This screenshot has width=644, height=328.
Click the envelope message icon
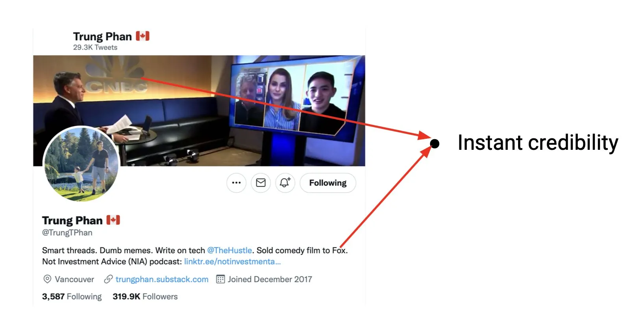pos(261,183)
